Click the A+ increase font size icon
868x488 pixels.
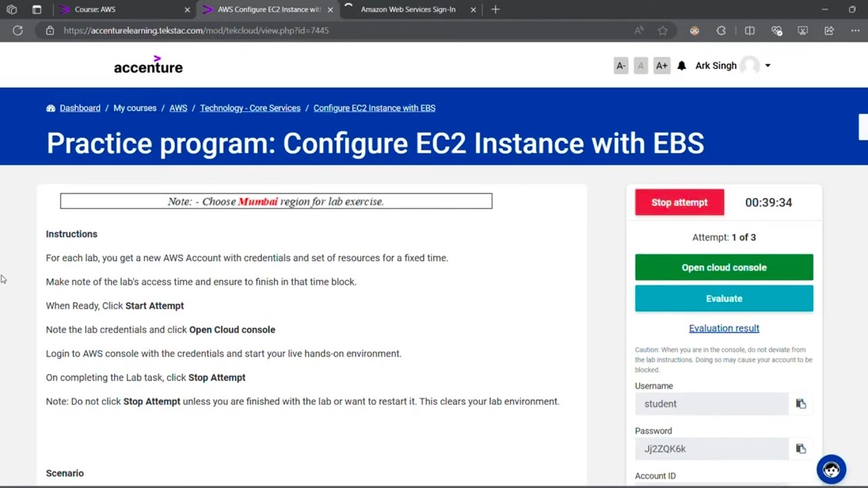point(661,66)
